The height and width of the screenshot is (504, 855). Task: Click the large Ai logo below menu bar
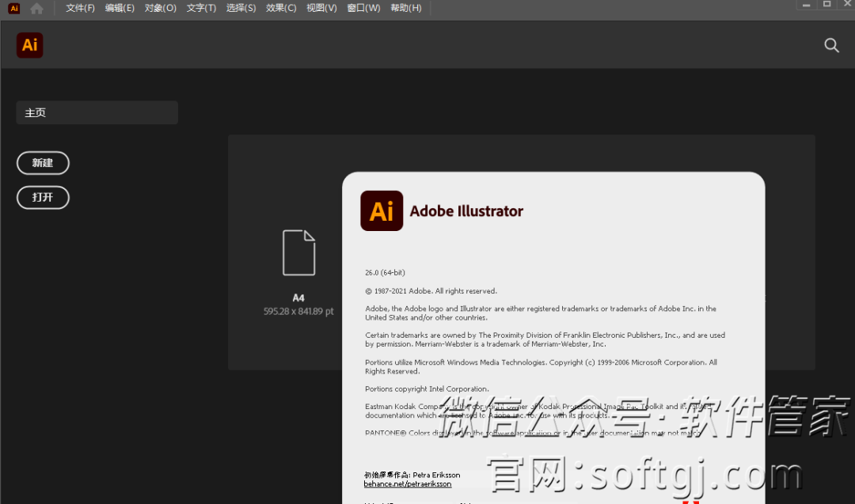pyautogui.click(x=30, y=45)
